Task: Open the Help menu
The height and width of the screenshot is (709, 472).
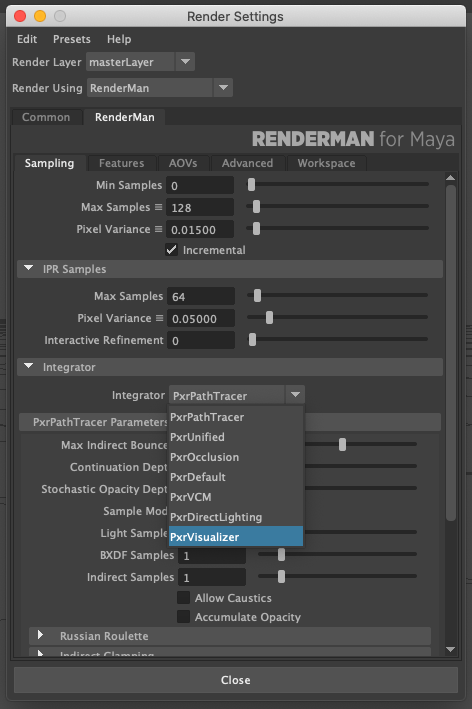Action: [x=119, y=39]
